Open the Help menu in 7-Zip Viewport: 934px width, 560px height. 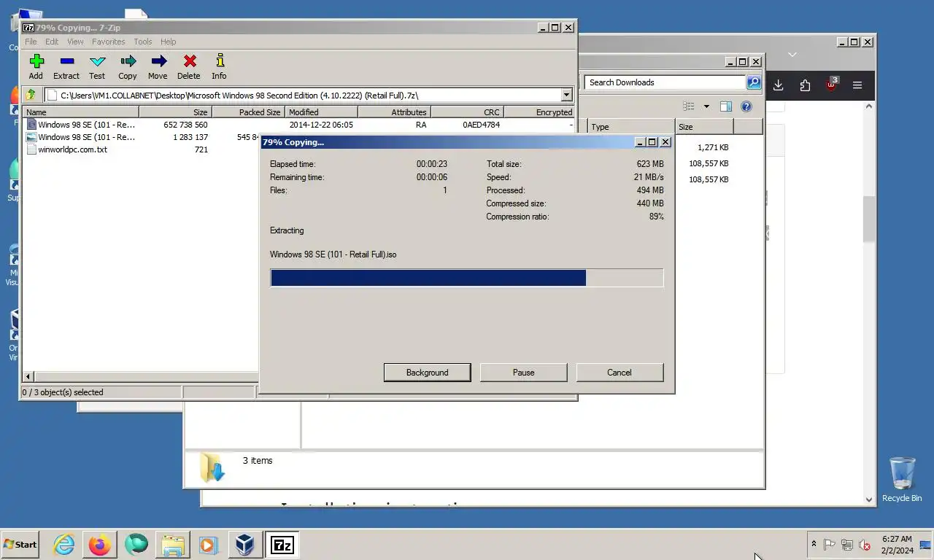point(168,42)
